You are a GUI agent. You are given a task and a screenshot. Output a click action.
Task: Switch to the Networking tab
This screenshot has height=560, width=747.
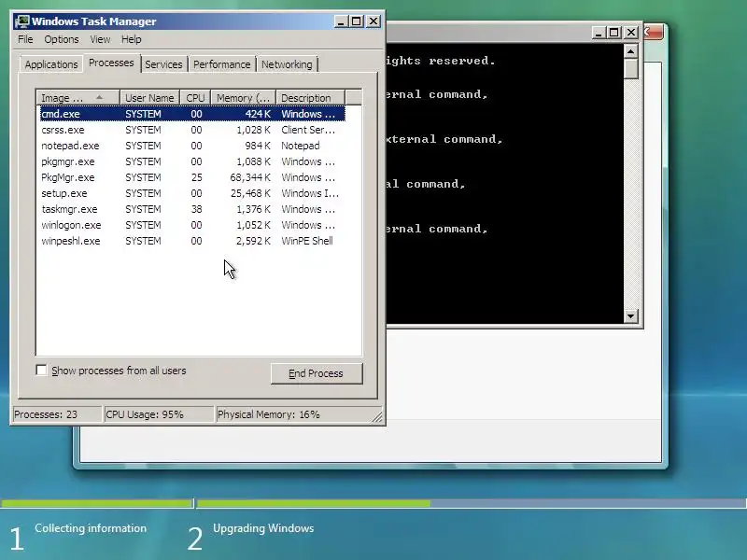287,64
